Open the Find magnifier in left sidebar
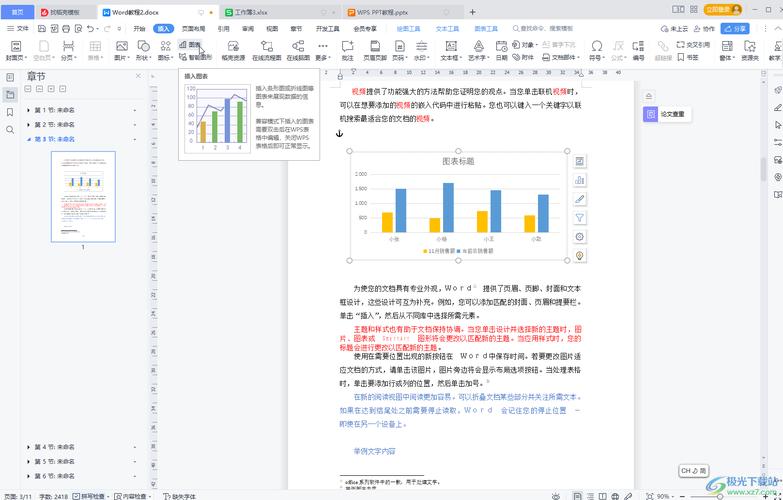 pyautogui.click(x=9, y=130)
